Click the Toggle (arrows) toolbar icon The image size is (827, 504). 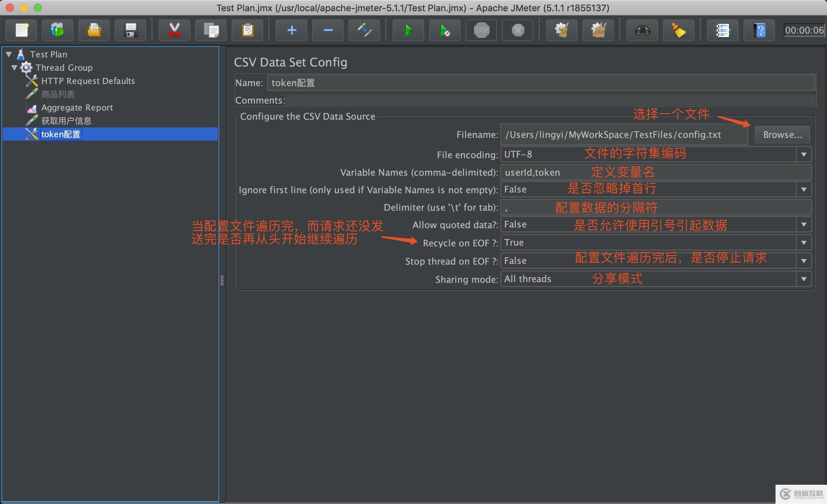[364, 30]
